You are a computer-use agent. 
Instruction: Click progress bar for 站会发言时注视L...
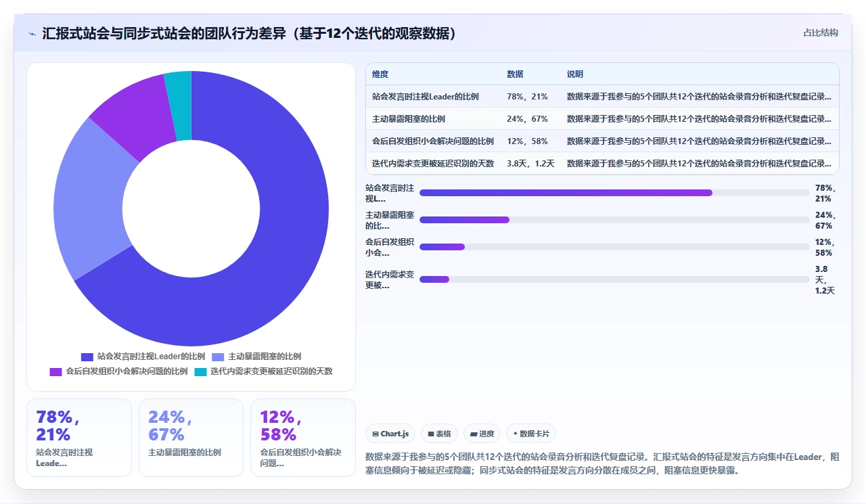(614, 193)
